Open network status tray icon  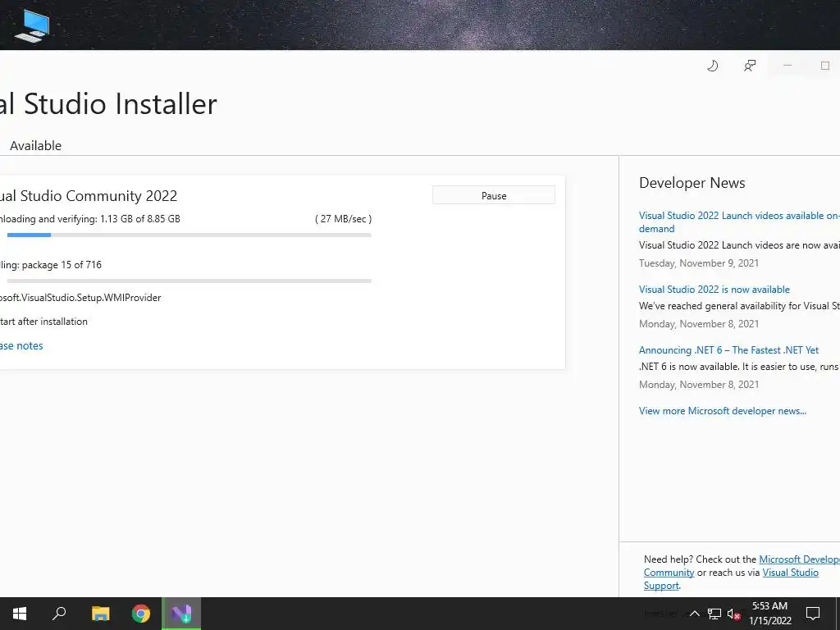point(714,614)
